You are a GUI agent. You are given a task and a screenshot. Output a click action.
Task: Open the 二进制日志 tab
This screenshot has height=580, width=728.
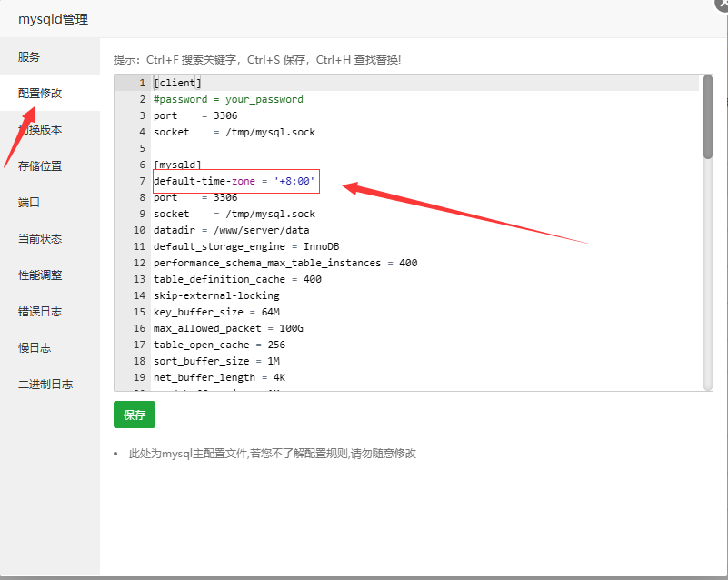click(50, 384)
